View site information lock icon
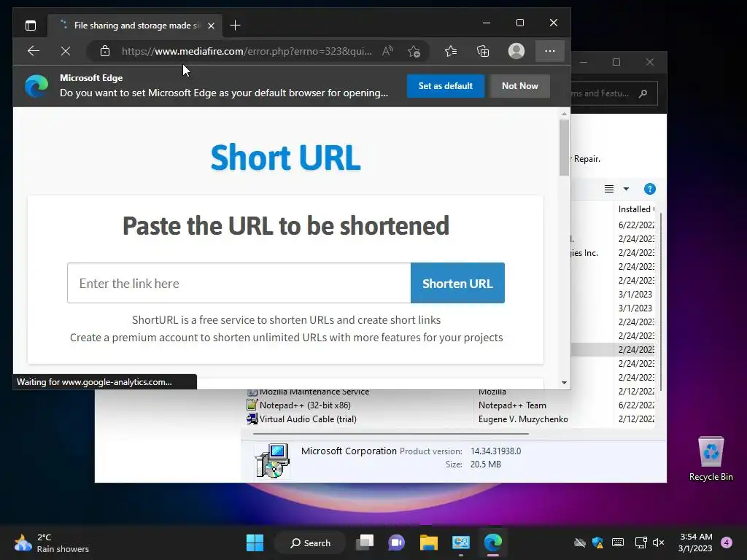Image resolution: width=747 pixels, height=560 pixels. coord(105,51)
